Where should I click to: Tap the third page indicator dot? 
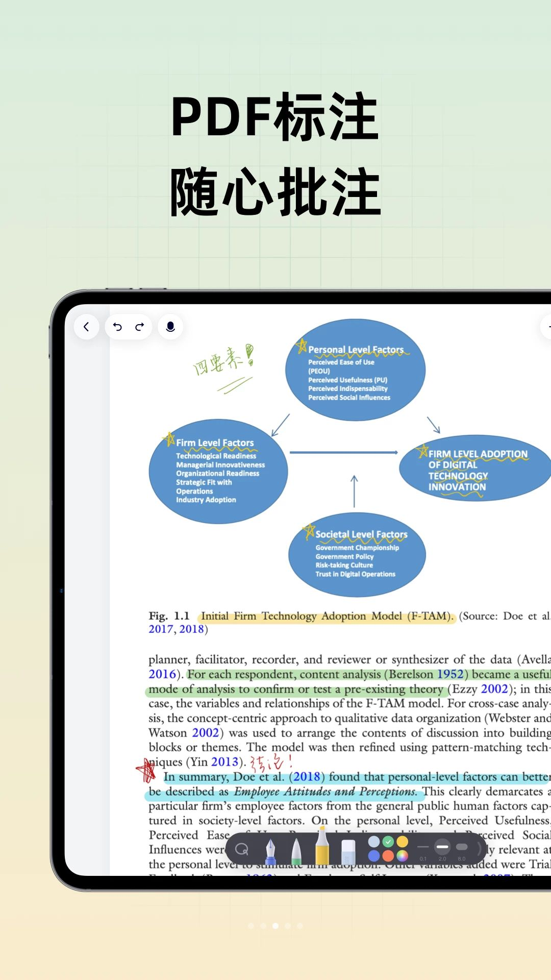click(x=275, y=926)
